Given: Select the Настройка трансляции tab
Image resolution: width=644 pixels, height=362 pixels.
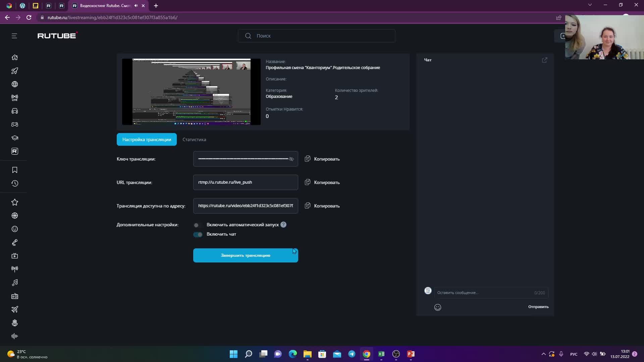Looking at the screenshot, I should click(147, 139).
